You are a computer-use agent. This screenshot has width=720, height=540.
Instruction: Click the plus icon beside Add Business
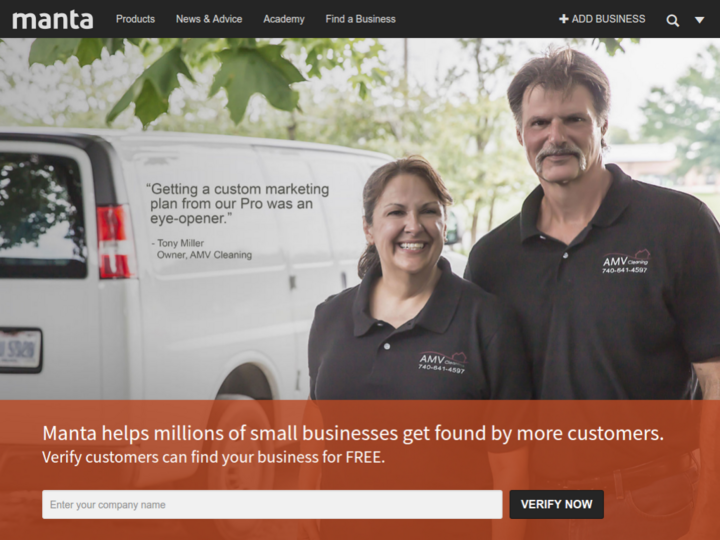[x=563, y=19]
